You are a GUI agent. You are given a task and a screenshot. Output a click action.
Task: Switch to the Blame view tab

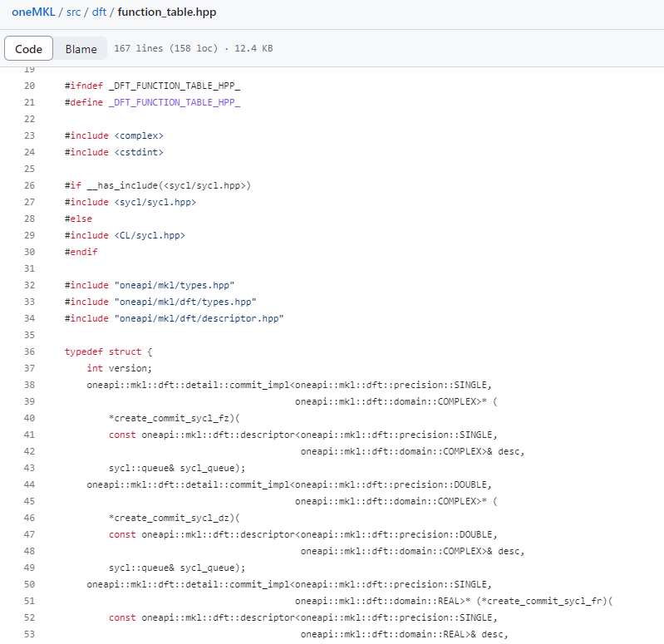pos(81,49)
